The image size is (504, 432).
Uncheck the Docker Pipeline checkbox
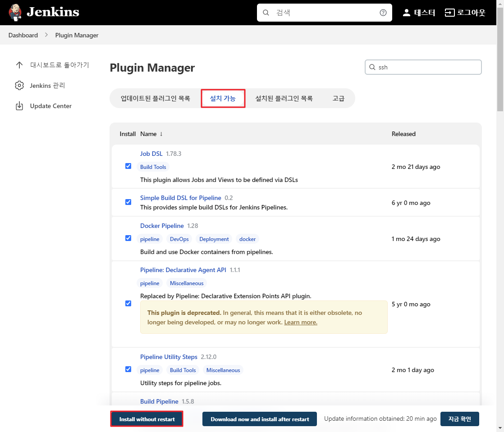pos(128,238)
